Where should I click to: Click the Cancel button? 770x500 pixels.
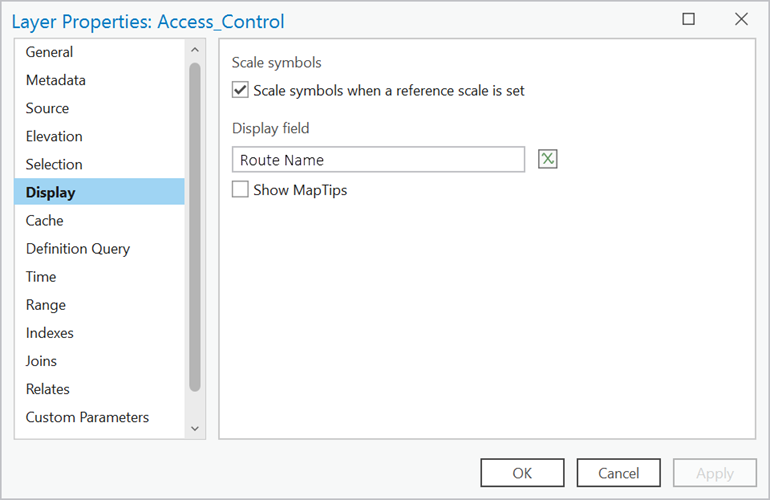tap(618, 473)
